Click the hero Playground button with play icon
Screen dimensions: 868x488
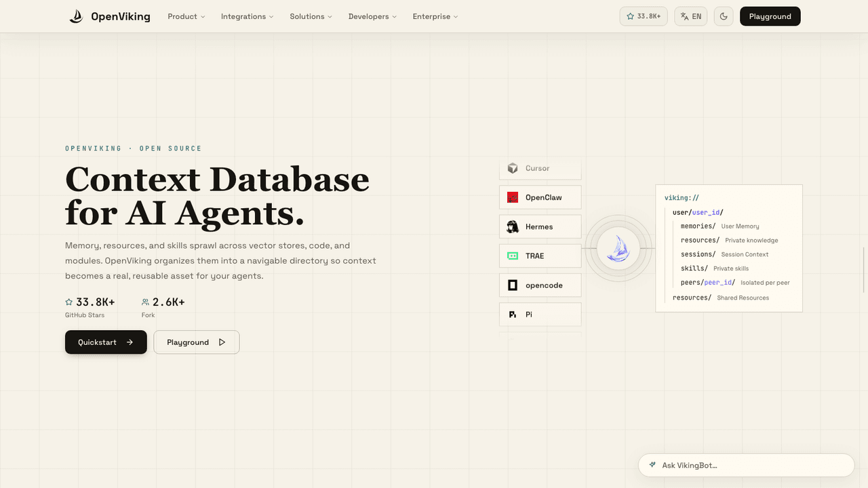coord(197,342)
